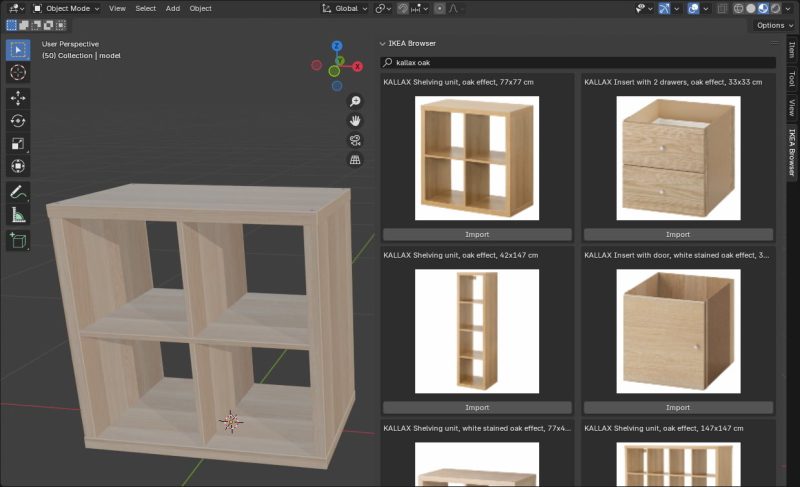Activate the Move tool

click(x=18, y=98)
